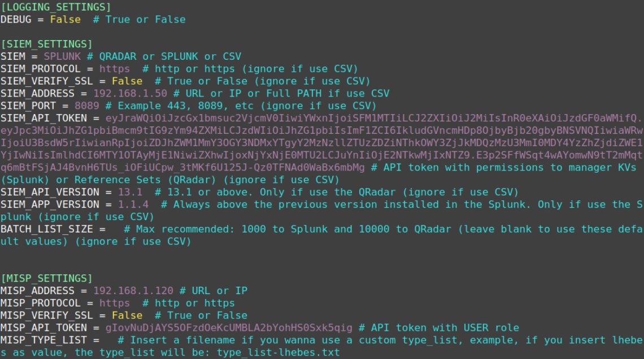
Task: Click the [SIEM_SETTINGS] section header
Action: click(x=46, y=44)
